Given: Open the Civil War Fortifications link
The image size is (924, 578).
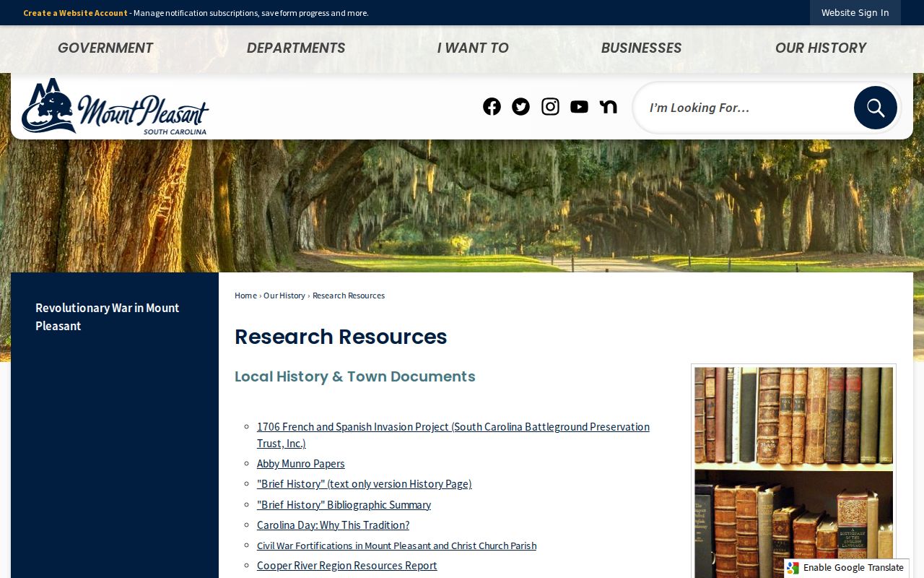Looking at the screenshot, I should point(396,545).
